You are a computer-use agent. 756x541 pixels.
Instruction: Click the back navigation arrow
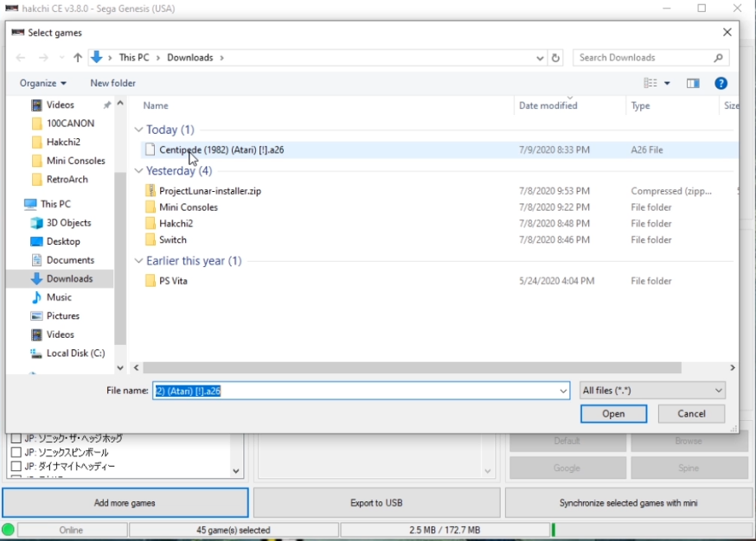pos(20,58)
